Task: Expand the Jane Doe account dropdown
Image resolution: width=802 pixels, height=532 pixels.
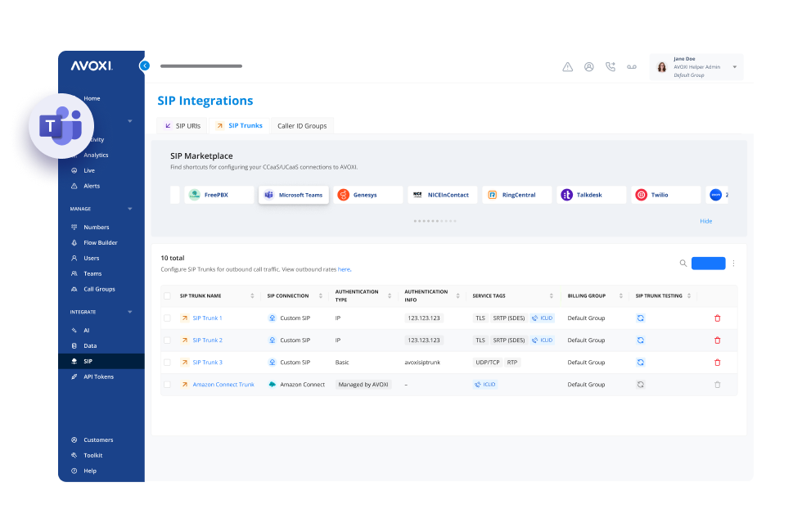Action: click(734, 67)
